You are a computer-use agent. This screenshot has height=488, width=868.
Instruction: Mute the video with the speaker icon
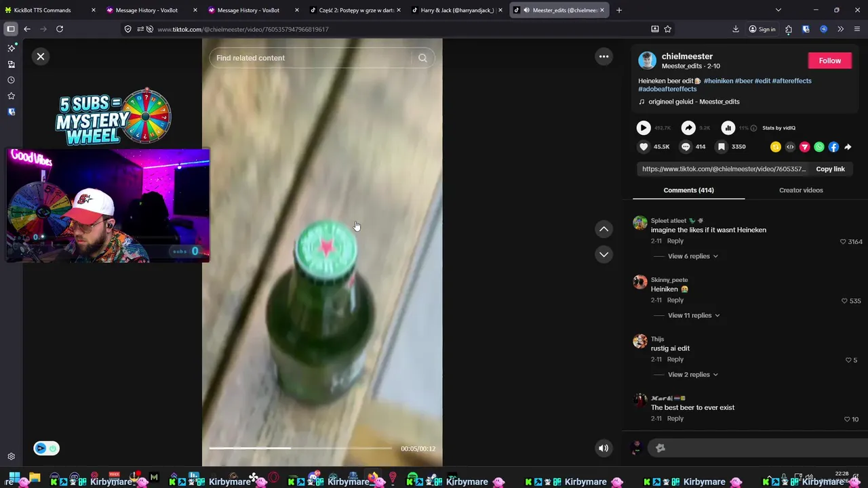tap(603, 448)
